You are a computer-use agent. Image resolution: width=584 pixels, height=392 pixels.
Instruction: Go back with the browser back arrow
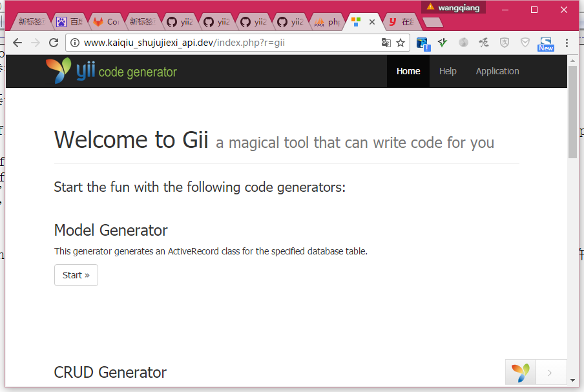click(x=17, y=43)
